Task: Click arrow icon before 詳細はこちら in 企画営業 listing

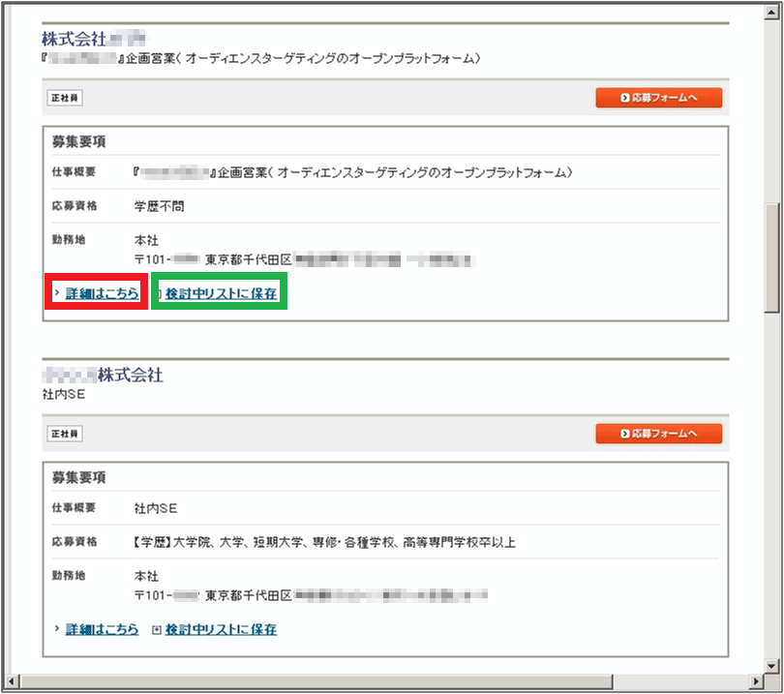Action: click(56, 293)
